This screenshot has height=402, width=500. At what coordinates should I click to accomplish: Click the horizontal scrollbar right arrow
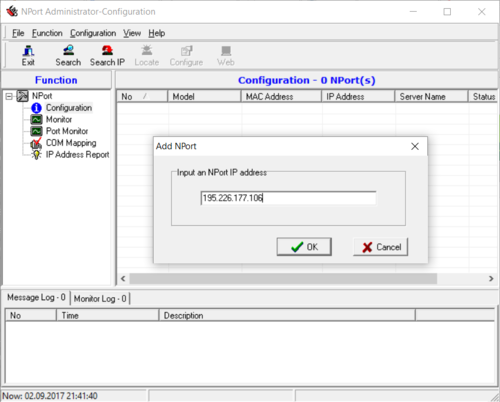tap(491, 279)
